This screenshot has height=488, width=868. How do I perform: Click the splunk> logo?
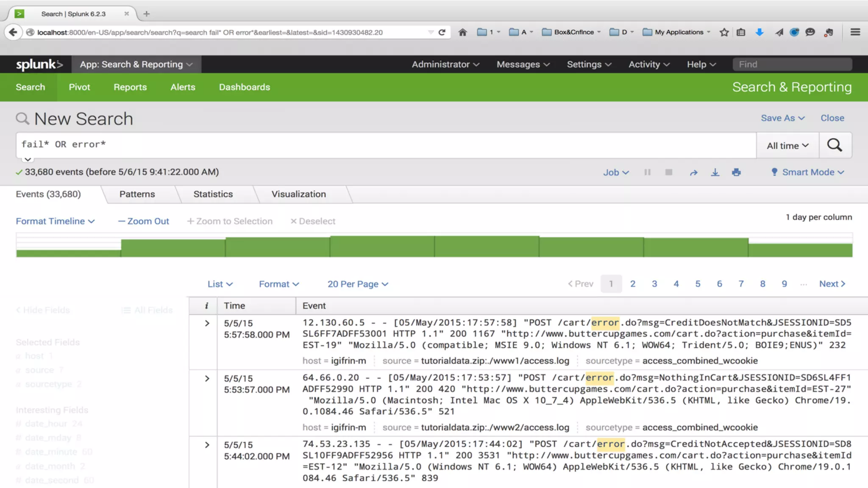point(39,64)
